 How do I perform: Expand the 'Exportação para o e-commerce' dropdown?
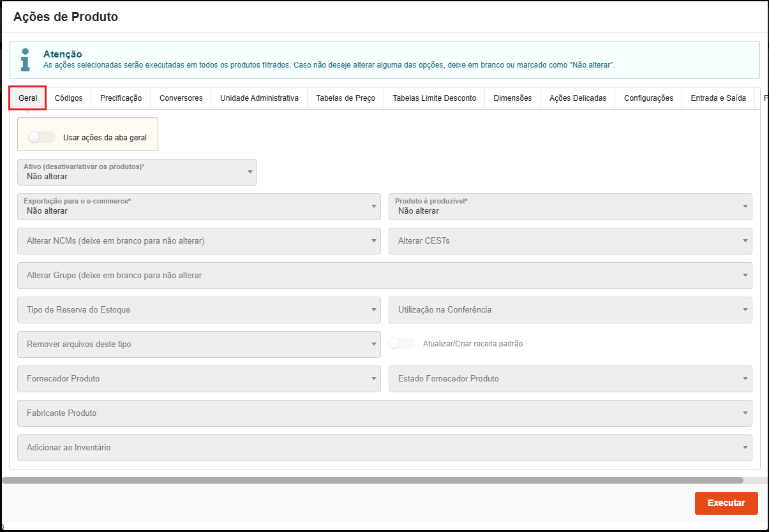pos(198,207)
